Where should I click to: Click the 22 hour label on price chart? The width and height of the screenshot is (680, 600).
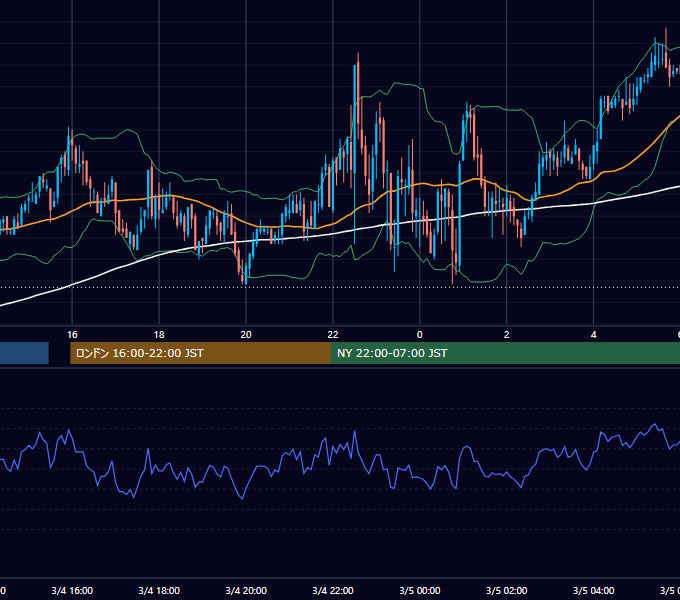333,335
